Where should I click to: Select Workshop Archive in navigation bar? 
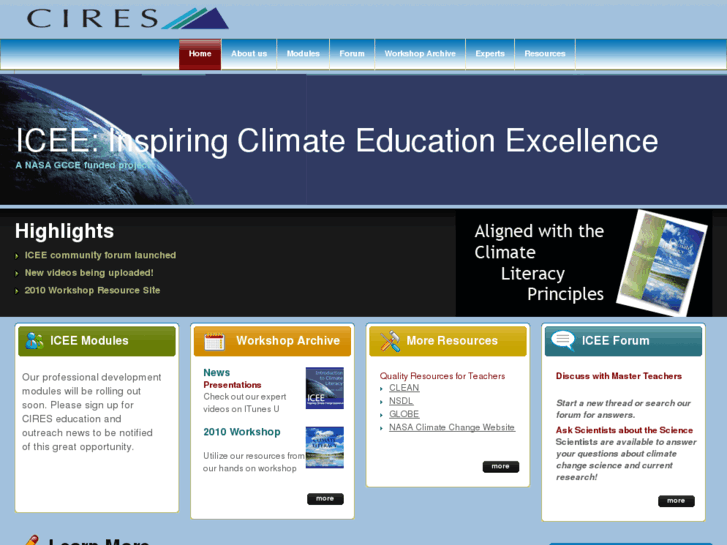pos(420,54)
